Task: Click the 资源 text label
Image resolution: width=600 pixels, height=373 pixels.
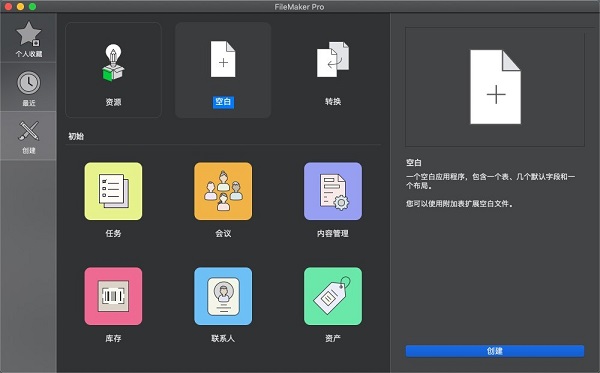Action: point(113,102)
